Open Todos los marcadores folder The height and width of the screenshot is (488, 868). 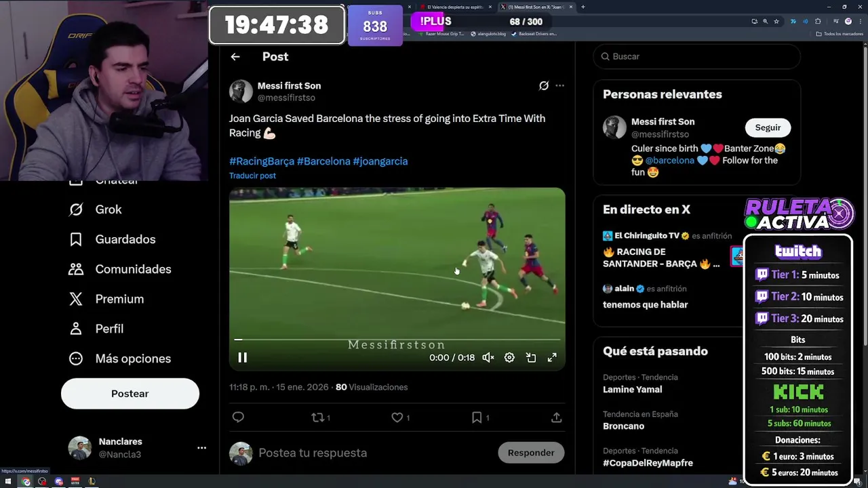tap(840, 33)
